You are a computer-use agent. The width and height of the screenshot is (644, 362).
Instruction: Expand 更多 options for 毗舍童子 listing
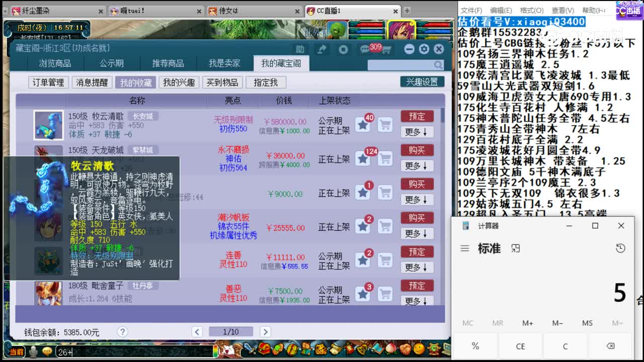(x=417, y=301)
